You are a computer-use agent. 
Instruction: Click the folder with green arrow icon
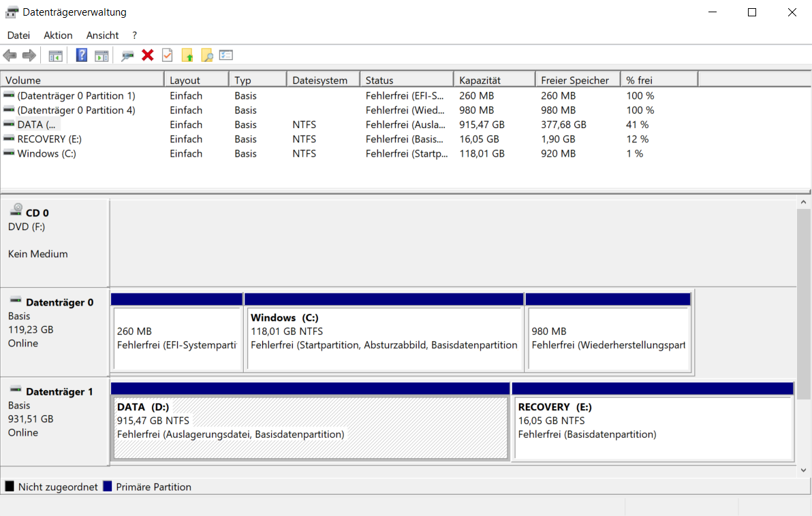point(187,55)
